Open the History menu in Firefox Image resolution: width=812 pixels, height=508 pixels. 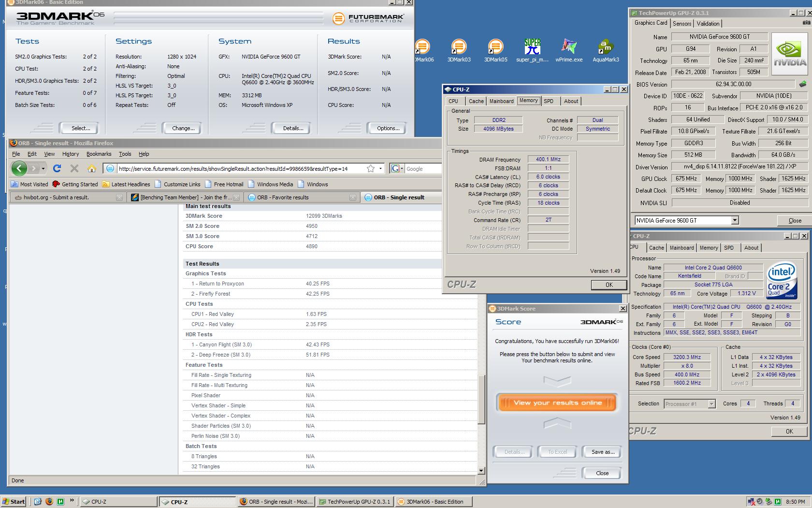tap(71, 154)
